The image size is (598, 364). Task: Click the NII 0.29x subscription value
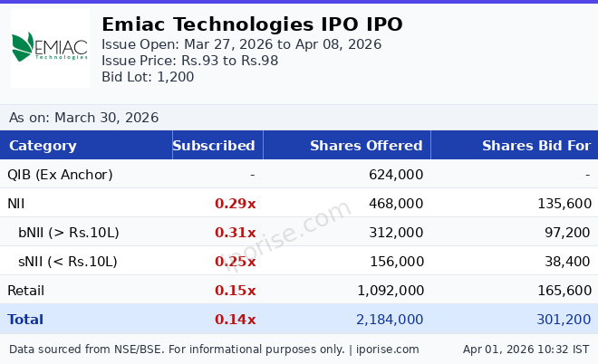[x=235, y=204]
